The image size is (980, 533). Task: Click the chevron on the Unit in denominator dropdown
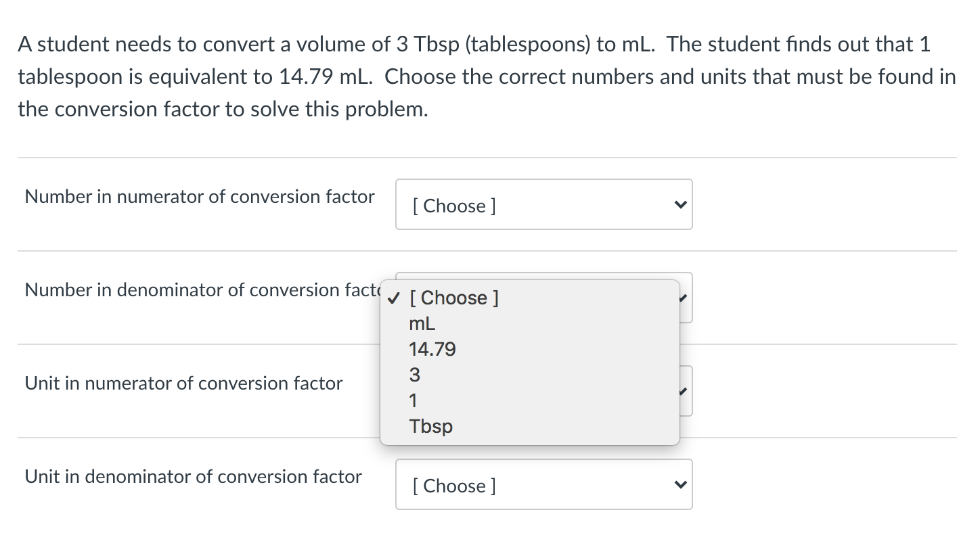point(680,484)
